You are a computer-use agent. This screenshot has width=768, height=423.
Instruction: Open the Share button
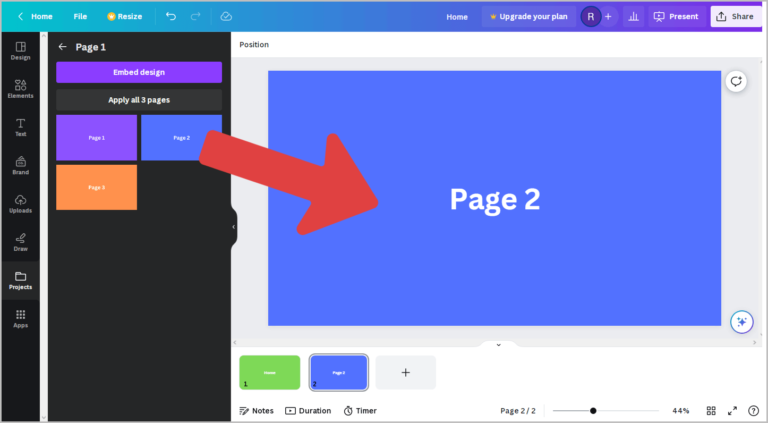click(x=736, y=17)
